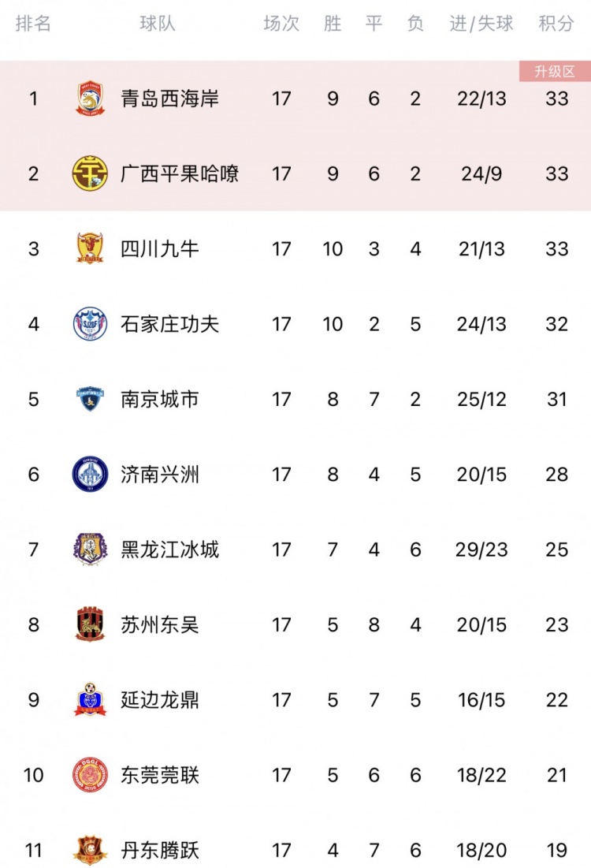This screenshot has width=591, height=868.
Task: Tap the 升级区 promotion zone label
Action: point(555,72)
